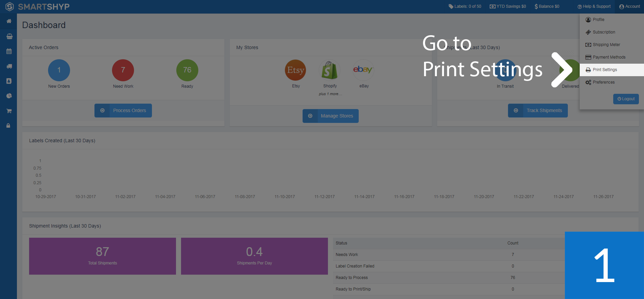Click the Balance $0 header item
The width and height of the screenshot is (644, 299).
click(x=547, y=6)
